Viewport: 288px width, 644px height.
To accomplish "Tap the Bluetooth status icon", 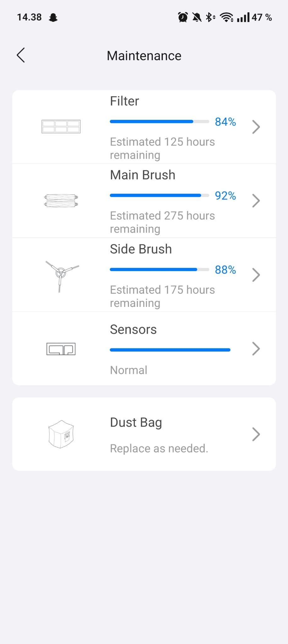I will [x=210, y=17].
